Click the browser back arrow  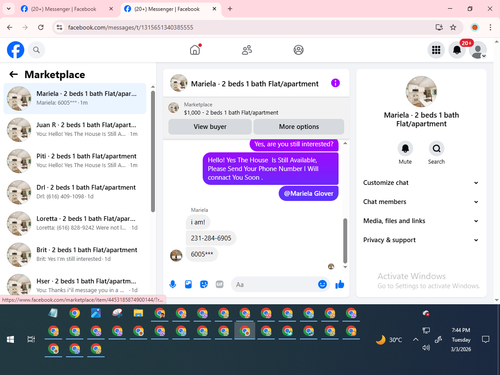[x=10, y=27]
